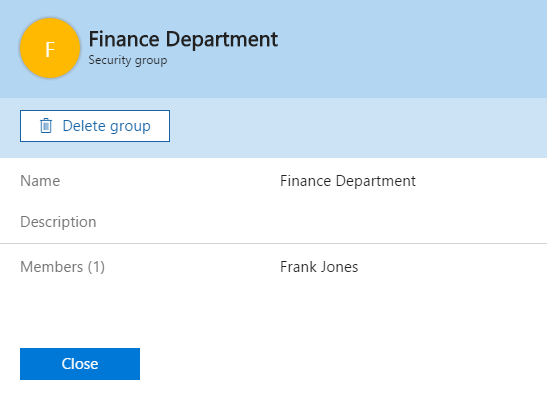The image size is (547, 412).
Task: Click the trash can icon
Action: pyautogui.click(x=46, y=126)
